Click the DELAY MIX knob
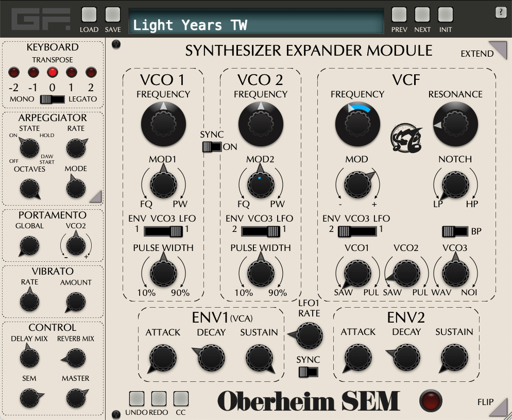 (x=29, y=358)
